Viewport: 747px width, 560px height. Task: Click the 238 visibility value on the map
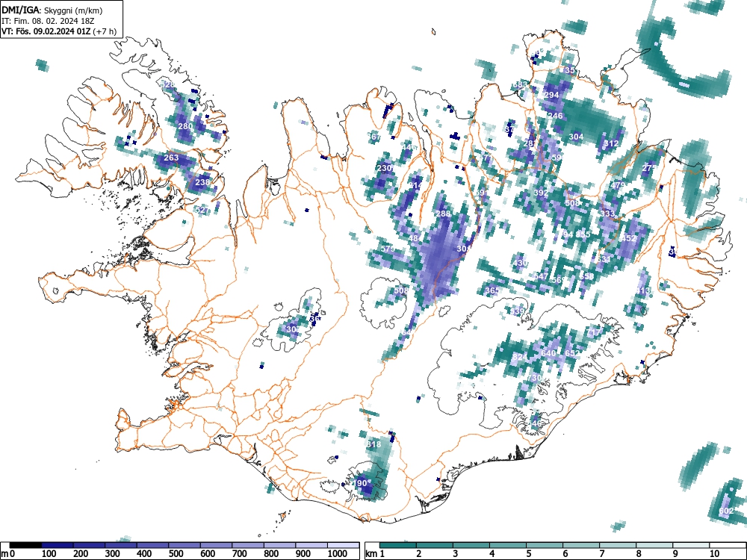[202, 182]
